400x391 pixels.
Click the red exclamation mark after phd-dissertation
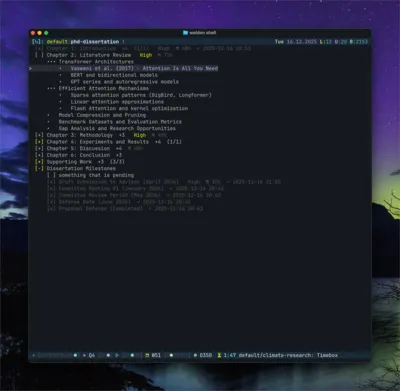[x=123, y=42]
